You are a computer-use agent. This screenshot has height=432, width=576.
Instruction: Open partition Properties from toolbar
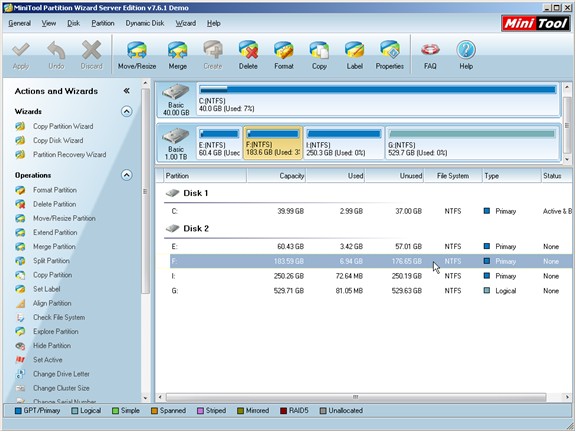point(389,55)
